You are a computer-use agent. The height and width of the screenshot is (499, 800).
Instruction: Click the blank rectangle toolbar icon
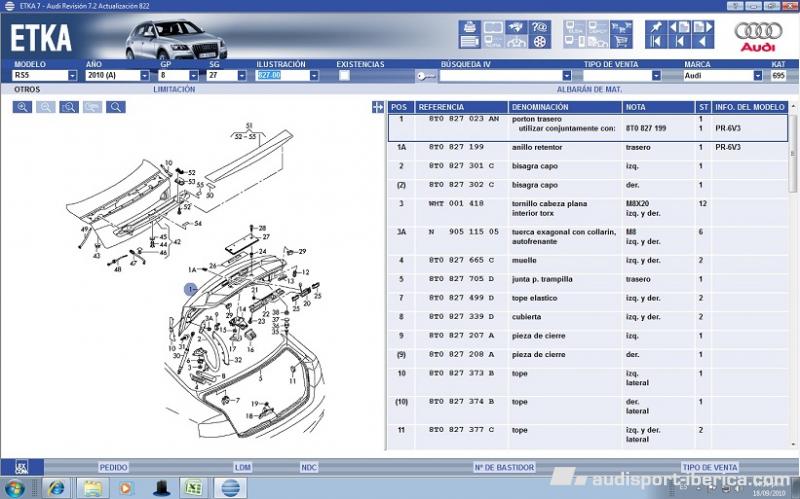point(493,27)
